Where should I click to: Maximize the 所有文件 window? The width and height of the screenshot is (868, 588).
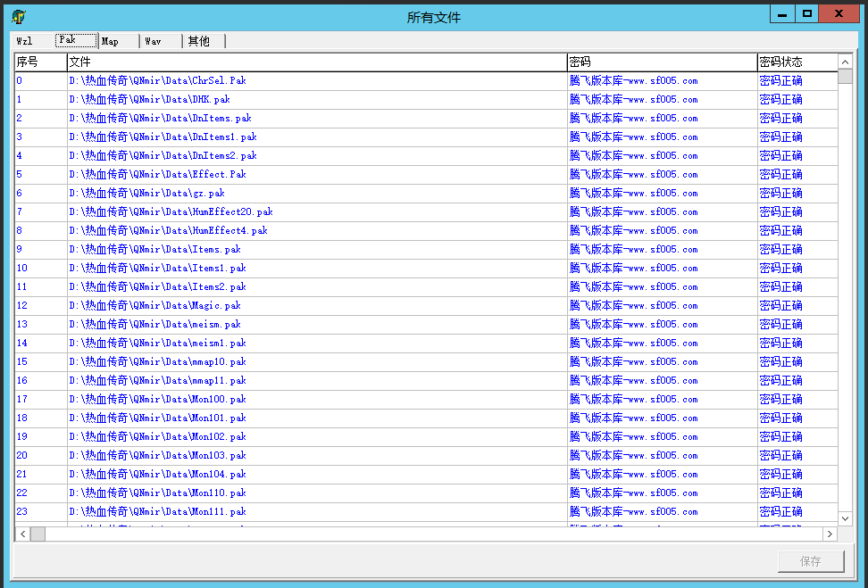(x=806, y=14)
